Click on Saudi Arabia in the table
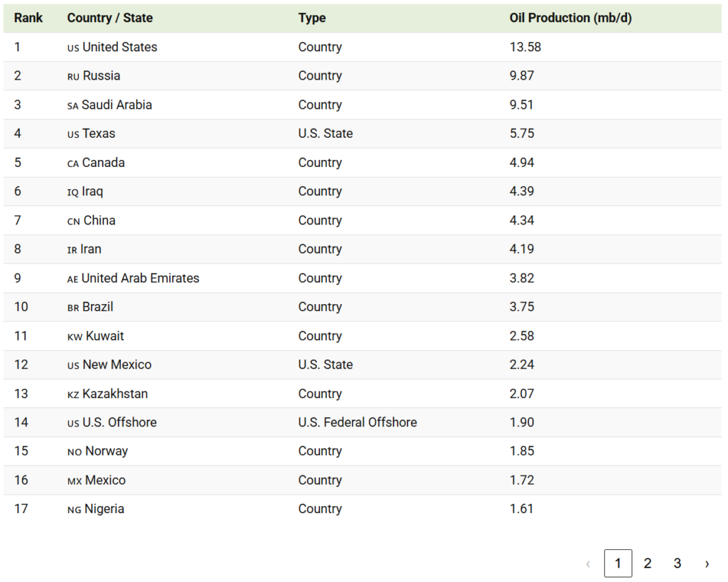This screenshot has width=728, height=582. click(109, 105)
